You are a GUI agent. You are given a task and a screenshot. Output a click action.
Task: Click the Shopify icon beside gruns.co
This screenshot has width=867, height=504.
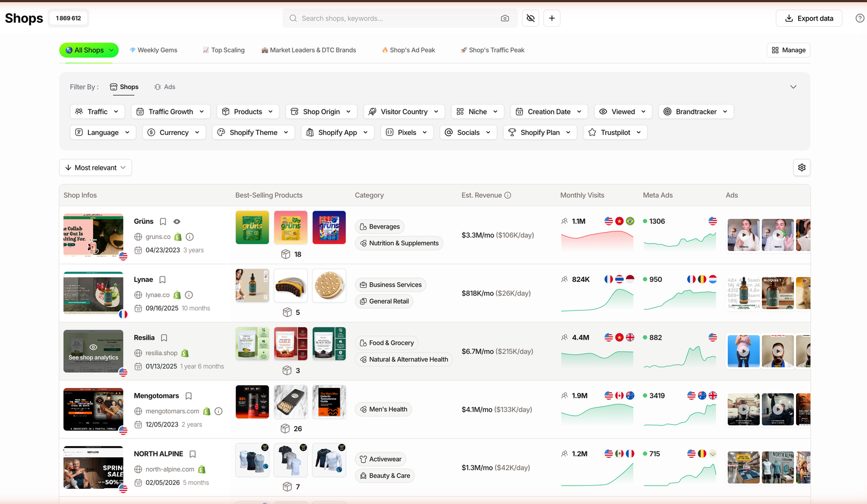coord(178,237)
